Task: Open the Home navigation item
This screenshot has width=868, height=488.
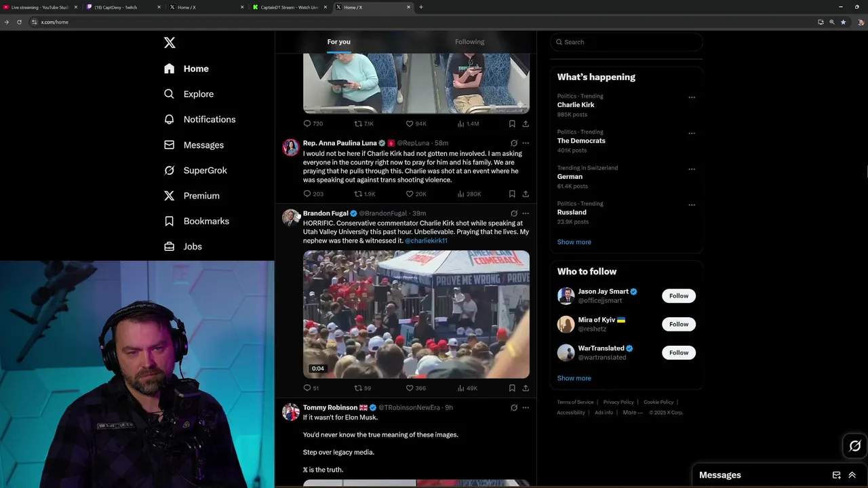Action: pos(186,68)
